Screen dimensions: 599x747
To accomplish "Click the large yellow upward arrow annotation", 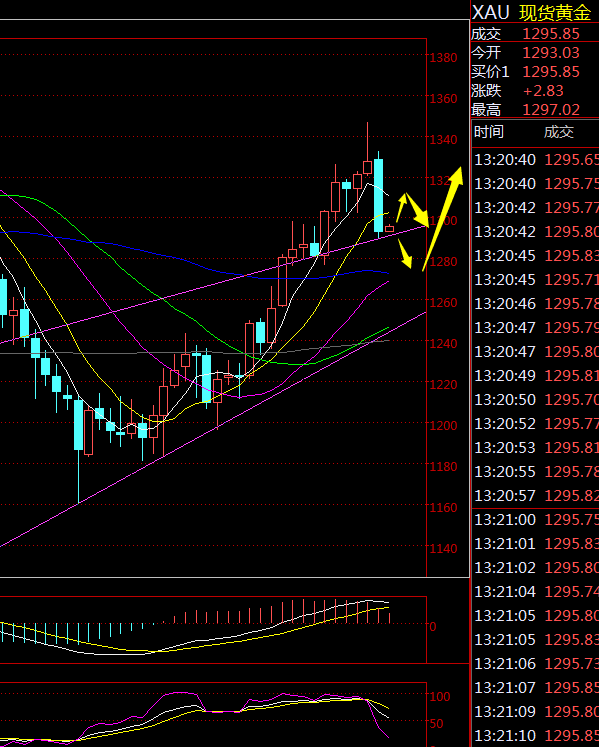I will 443,219.
